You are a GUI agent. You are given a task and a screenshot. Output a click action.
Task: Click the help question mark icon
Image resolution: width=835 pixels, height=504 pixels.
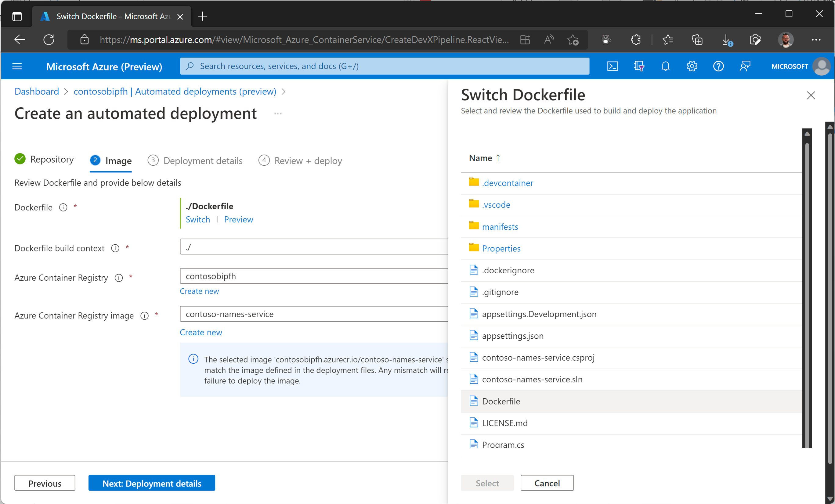click(x=718, y=66)
